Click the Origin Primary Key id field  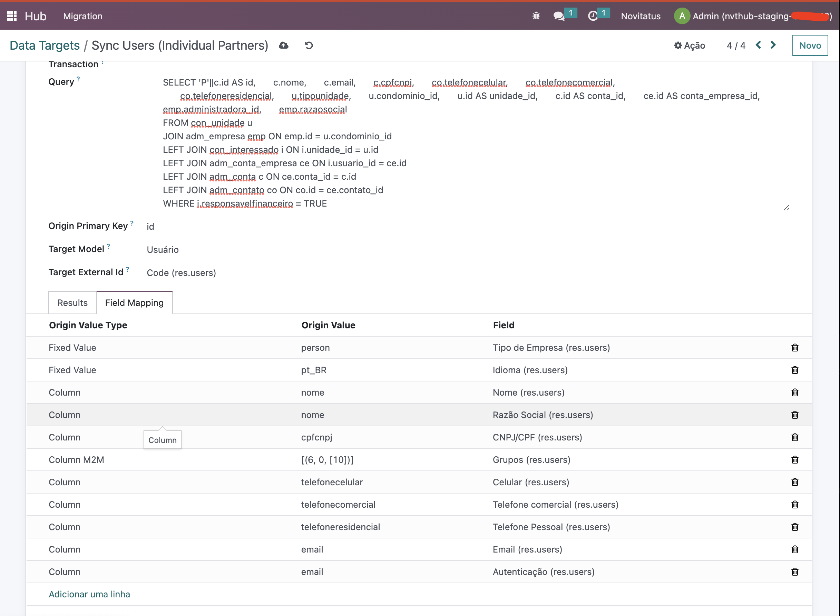150,226
